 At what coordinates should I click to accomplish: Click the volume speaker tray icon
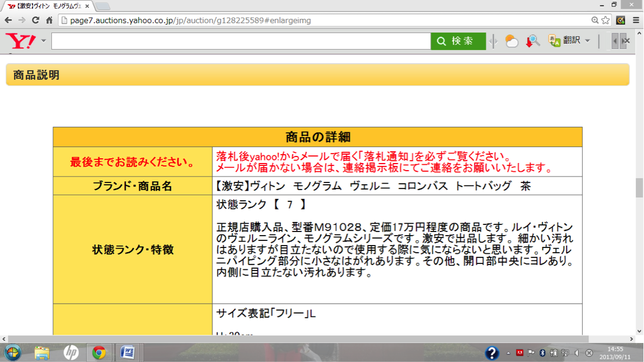click(x=577, y=353)
